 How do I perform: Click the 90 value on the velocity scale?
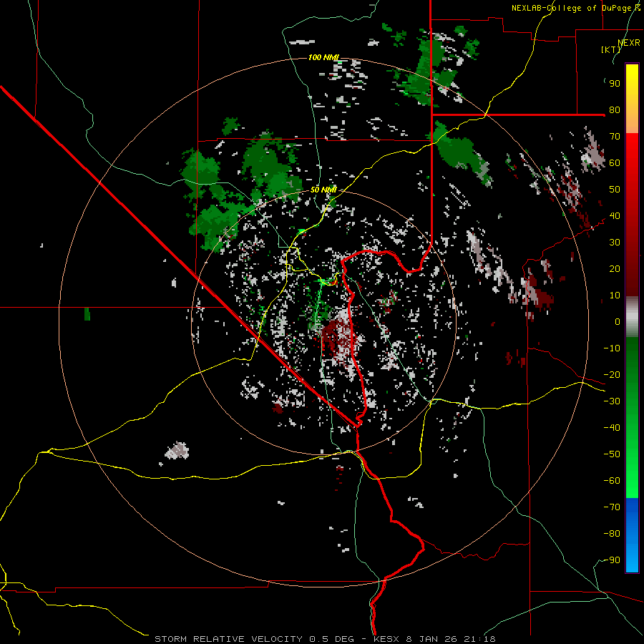pyautogui.click(x=615, y=84)
